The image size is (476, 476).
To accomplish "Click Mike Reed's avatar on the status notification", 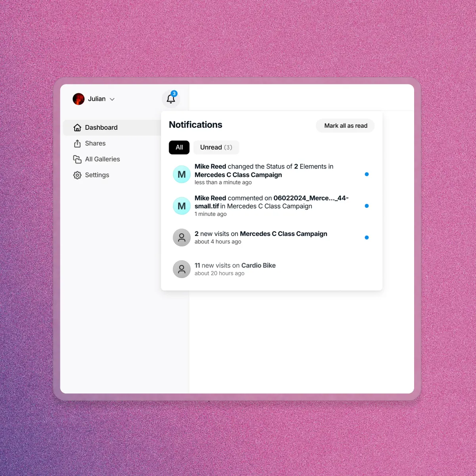I will click(x=181, y=174).
